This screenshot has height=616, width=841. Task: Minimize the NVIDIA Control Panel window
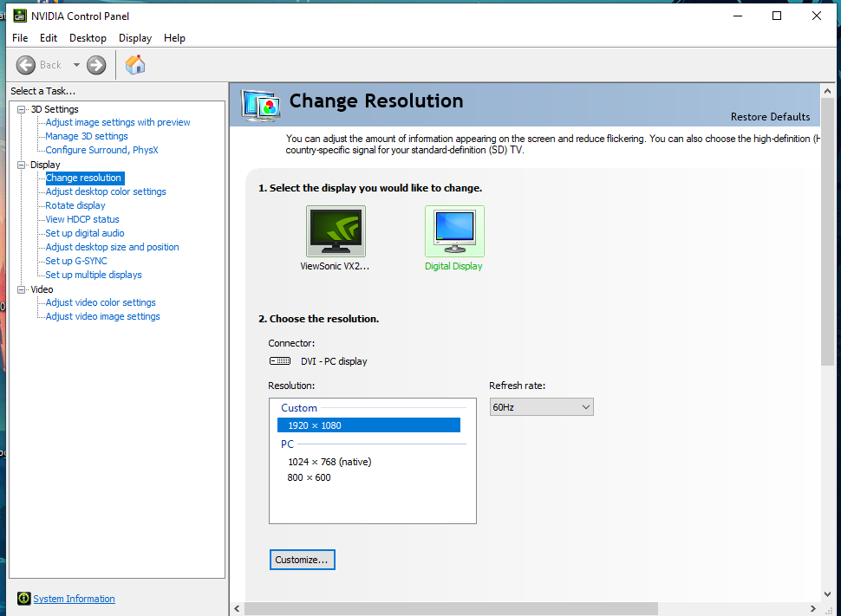(x=738, y=16)
